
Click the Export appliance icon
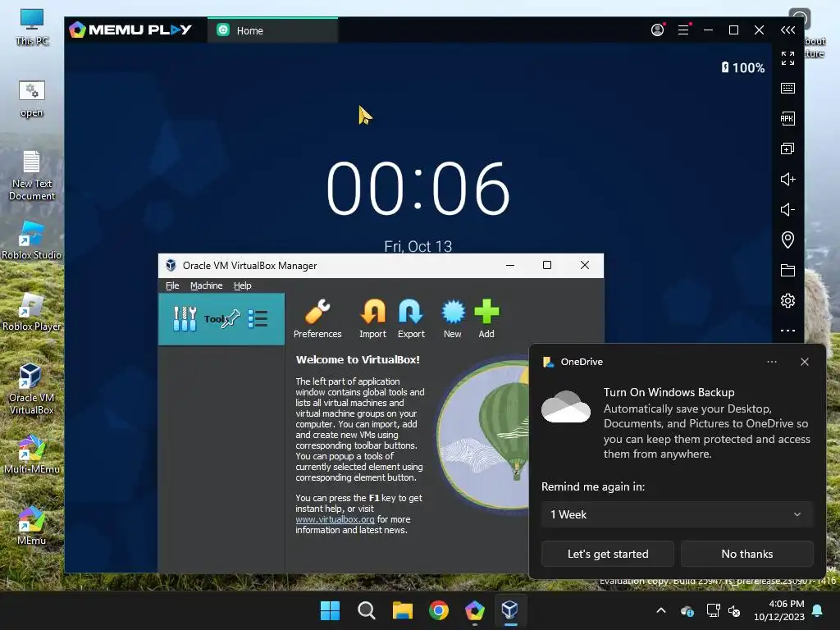(x=411, y=319)
